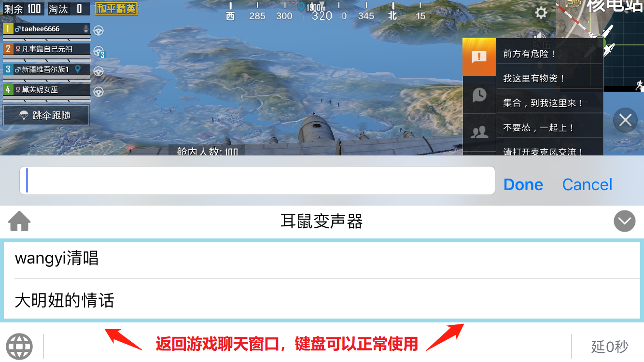Focus the chat text input field
Viewport: 644px width, 362px height.
tap(257, 181)
